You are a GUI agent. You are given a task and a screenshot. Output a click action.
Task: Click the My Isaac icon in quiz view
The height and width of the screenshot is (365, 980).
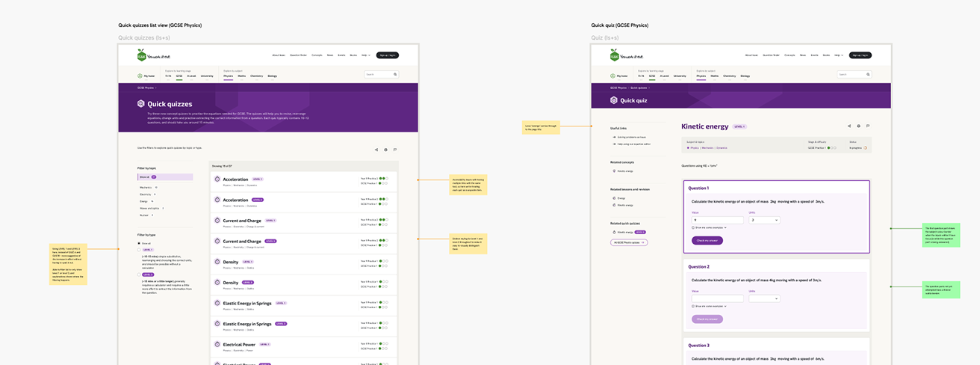[612, 76]
